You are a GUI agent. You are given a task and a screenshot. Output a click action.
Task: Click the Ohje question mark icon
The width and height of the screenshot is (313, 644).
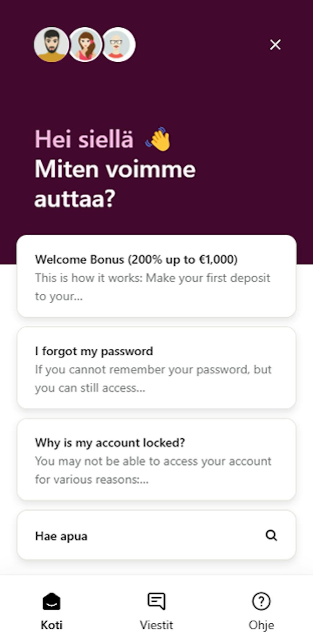pos(261,601)
